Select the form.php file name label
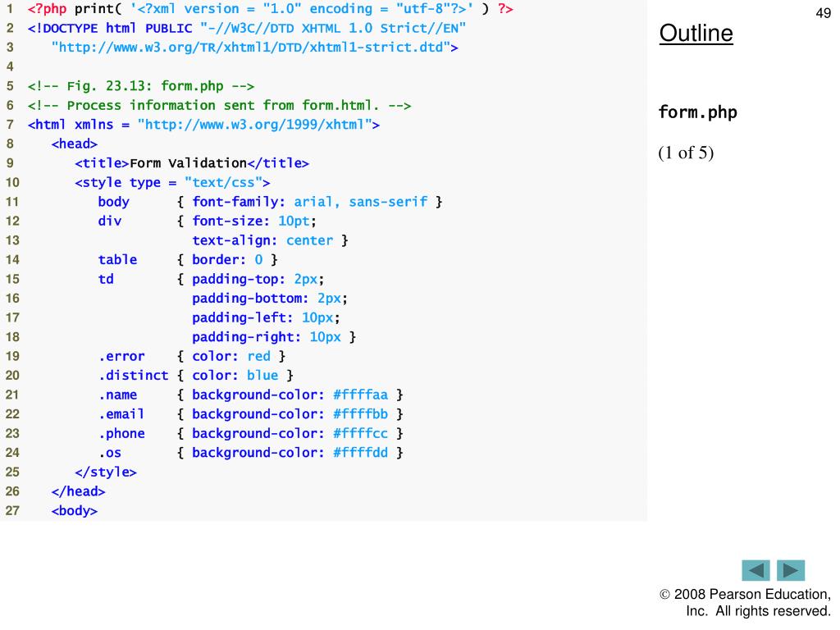Viewport: 840px width, 630px height. pyautogui.click(x=697, y=112)
